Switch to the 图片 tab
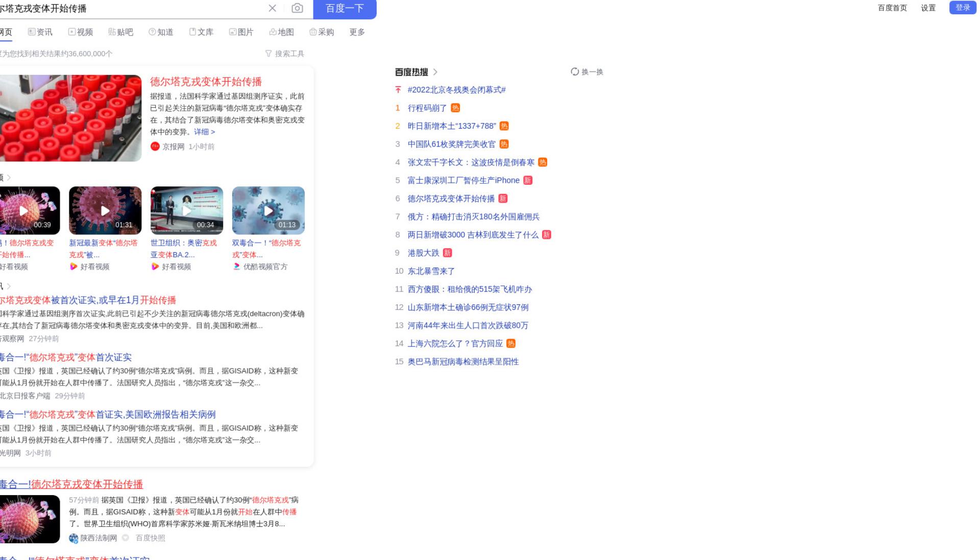 click(x=241, y=32)
